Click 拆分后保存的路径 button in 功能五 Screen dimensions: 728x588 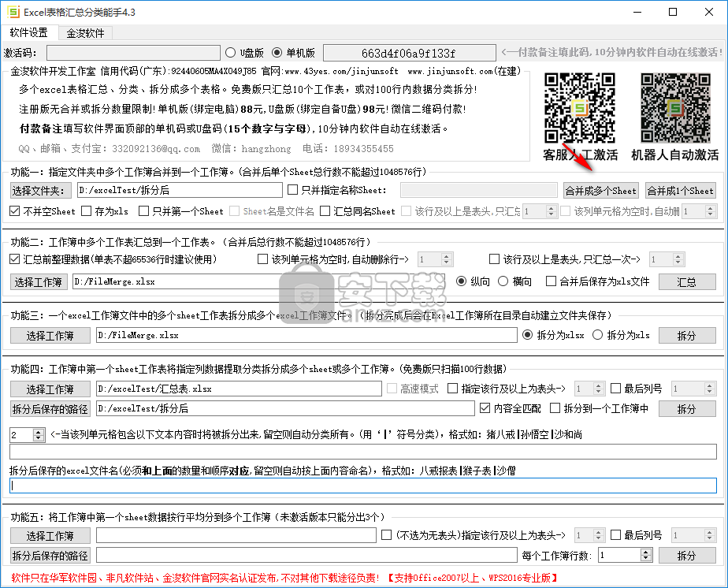[x=50, y=556]
